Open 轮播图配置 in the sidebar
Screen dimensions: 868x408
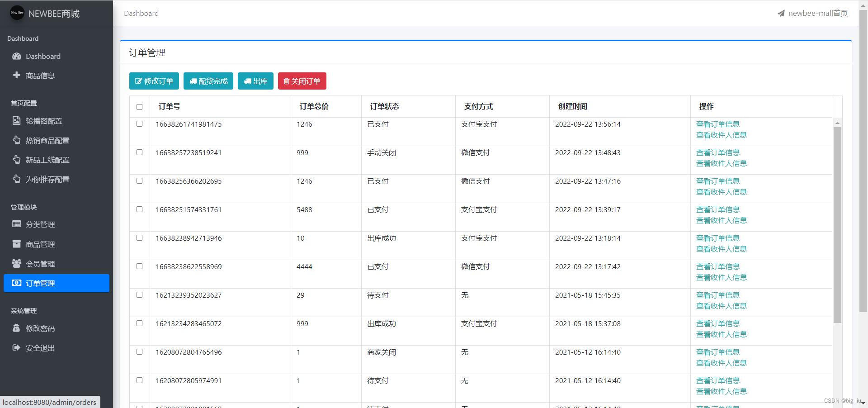click(x=57, y=121)
